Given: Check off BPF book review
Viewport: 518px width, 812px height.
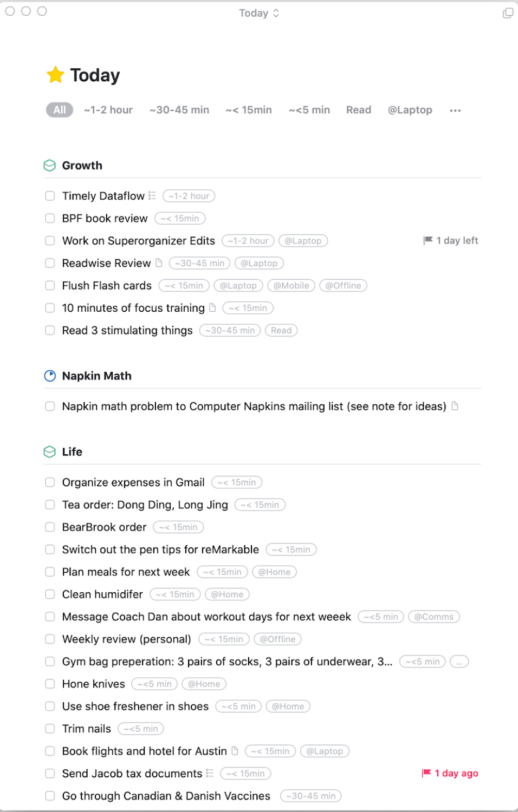Looking at the screenshot, I should [x=50, y=218].
